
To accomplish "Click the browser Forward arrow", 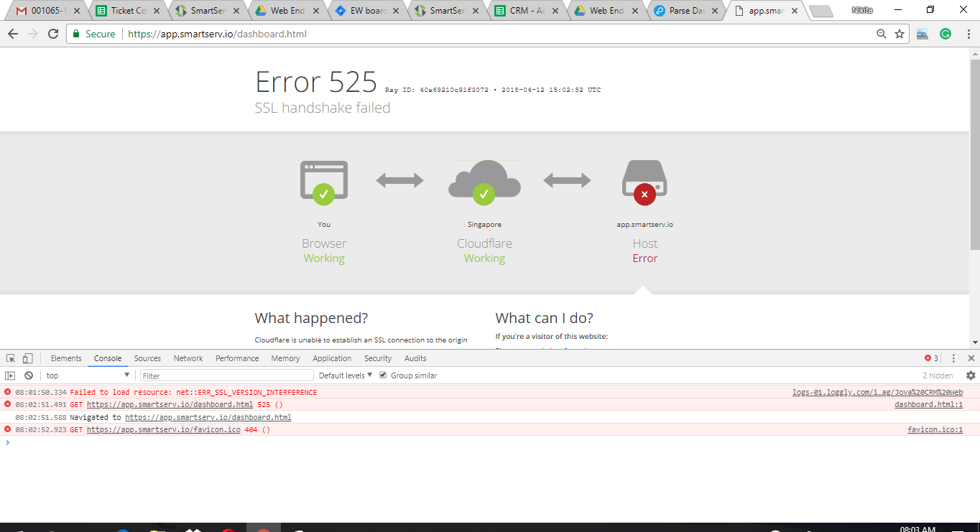I will tap(33, 34).
